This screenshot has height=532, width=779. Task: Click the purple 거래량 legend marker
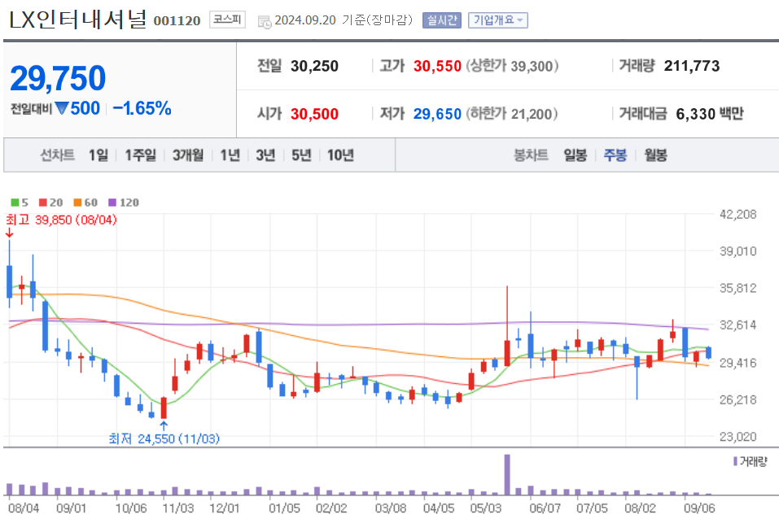[735, 461]
